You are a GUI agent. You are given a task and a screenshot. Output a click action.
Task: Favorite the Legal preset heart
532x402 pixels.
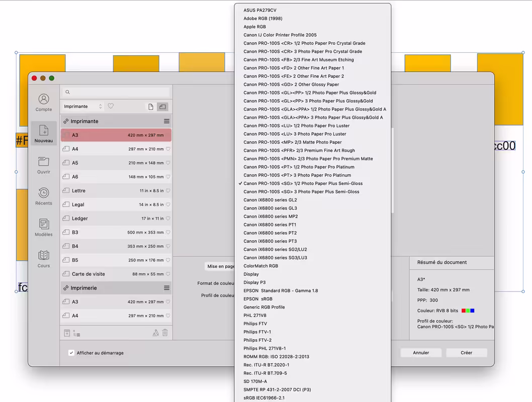click(x=168, y=205)
